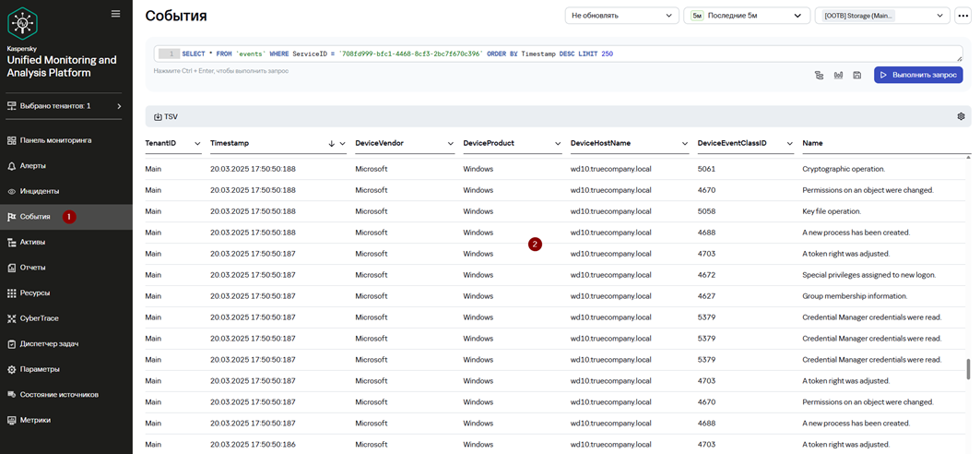The image size is (980, 454).
Task: Open Параметры gear section
Action: tap(66, 369)
